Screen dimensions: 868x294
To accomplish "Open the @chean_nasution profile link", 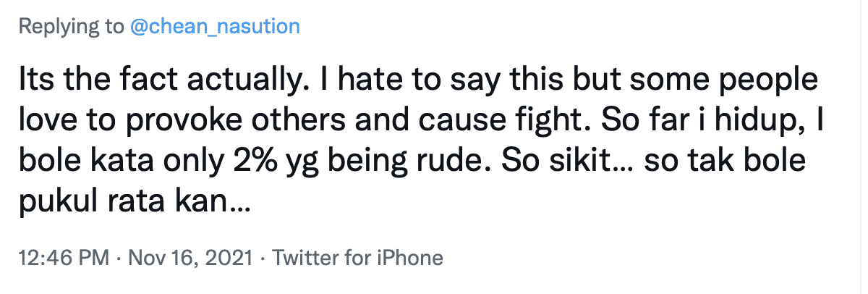I will click(214, 28).
